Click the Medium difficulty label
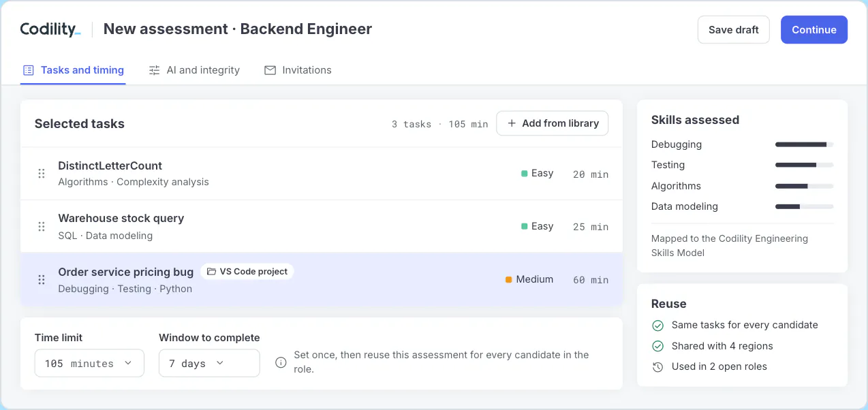The height and width of the screenshot is (410, 868). [535, 279]
